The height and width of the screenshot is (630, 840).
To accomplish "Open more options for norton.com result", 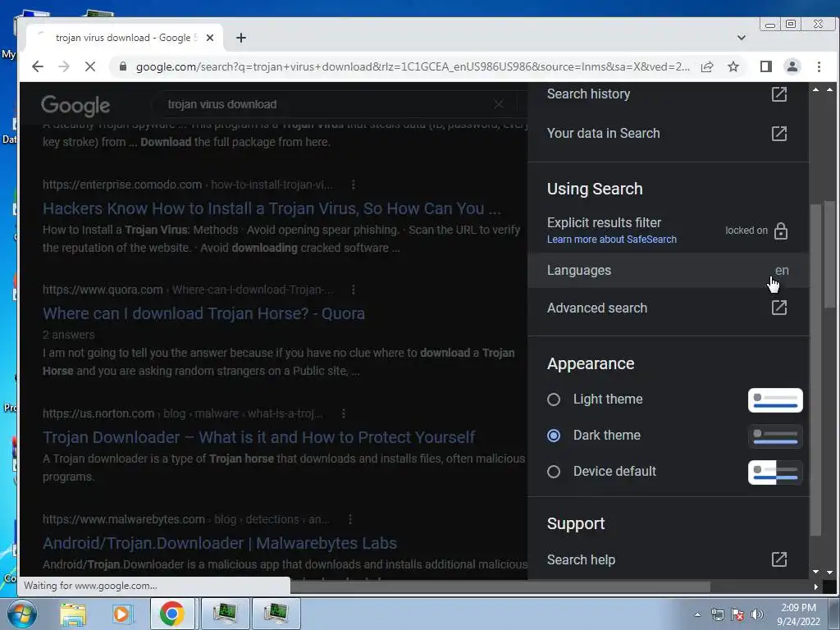I will [x=344, y=413].
